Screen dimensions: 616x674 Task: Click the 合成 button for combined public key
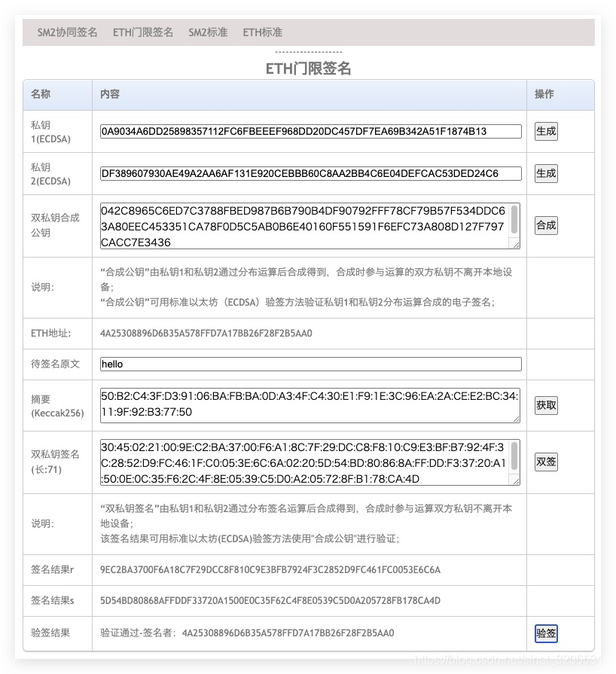click(x=546, y=225)
